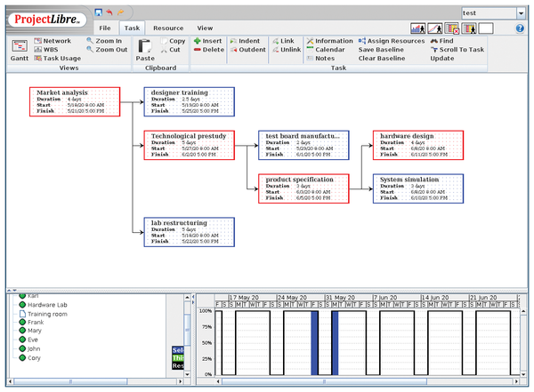Open the help question mark icon
534x392 pixels.
520,28
